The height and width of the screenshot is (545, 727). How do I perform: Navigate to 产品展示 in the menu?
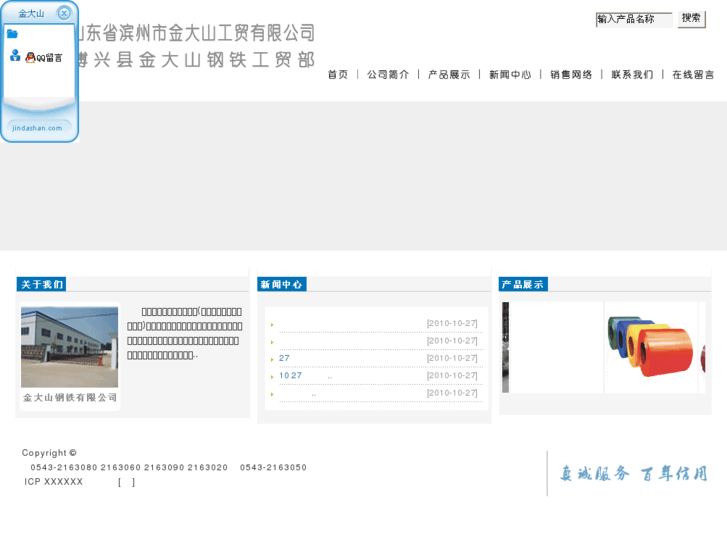[449, 75]
